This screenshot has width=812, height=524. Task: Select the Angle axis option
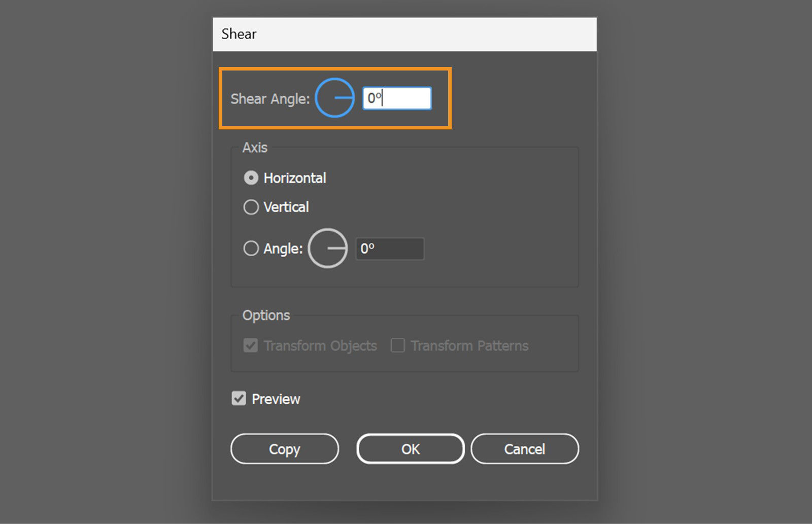tap(251, 248)
